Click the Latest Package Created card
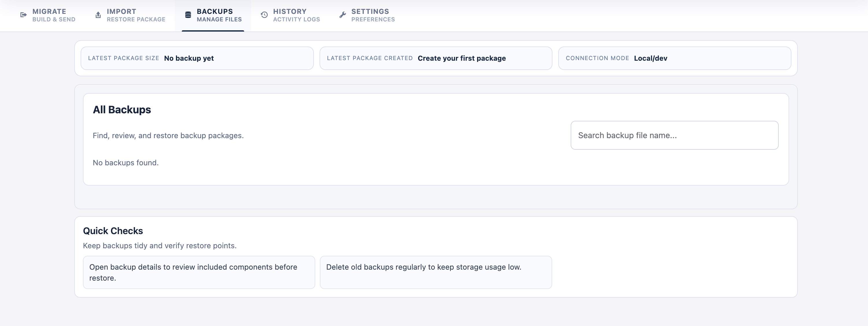This screenshot has height=326, width=868. [436, 58]
